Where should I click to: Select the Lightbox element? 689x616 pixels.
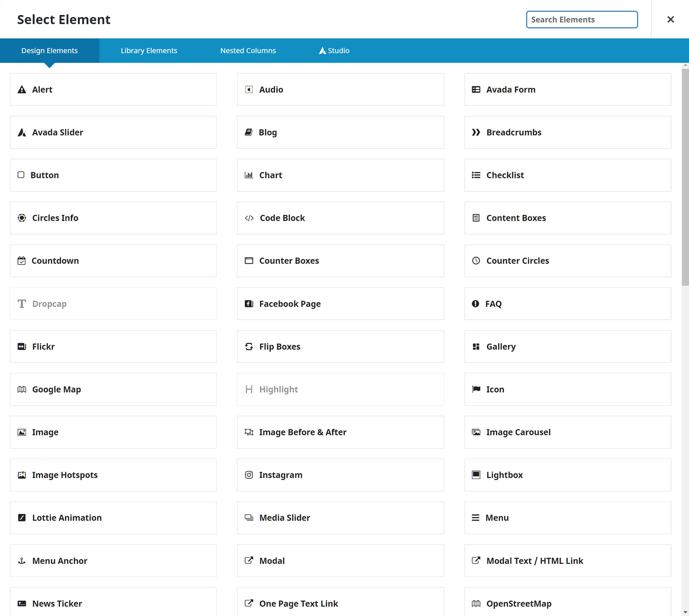568,475
